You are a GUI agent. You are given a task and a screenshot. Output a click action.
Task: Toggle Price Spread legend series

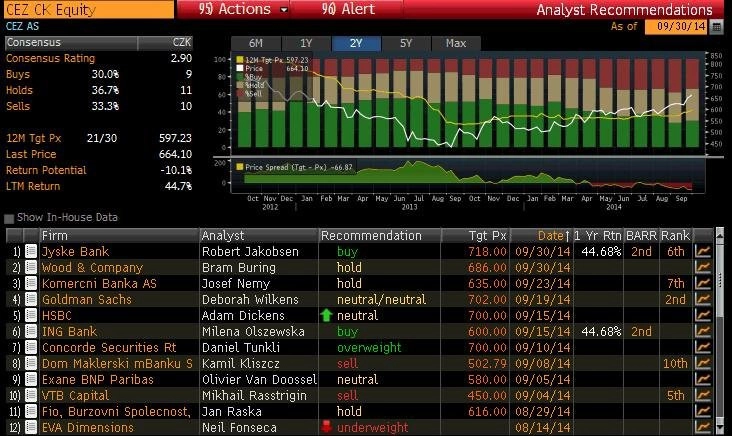(240, 167)
